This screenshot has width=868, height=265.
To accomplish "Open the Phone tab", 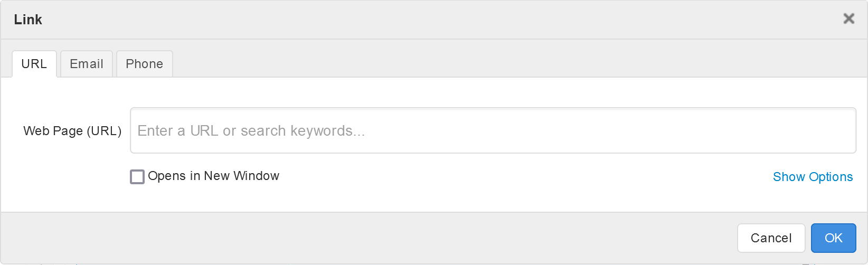I will point(144,64).
